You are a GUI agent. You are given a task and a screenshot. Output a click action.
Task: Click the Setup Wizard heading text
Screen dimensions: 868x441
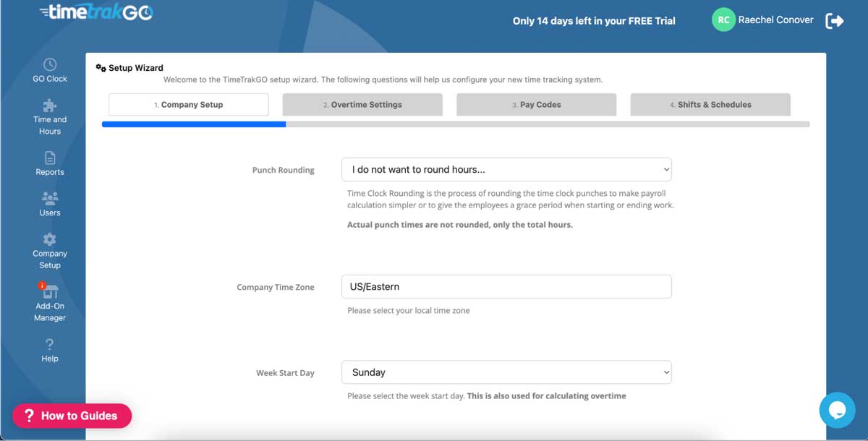[x=136, y=68]
